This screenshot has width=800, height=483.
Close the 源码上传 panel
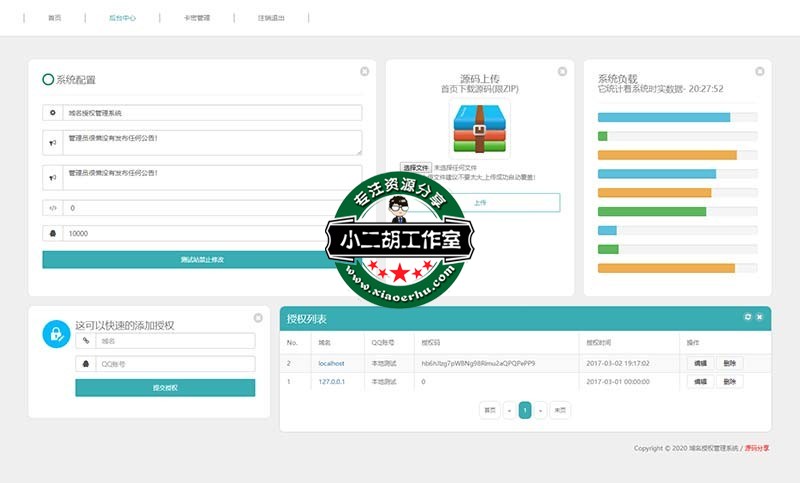[562, 71]
